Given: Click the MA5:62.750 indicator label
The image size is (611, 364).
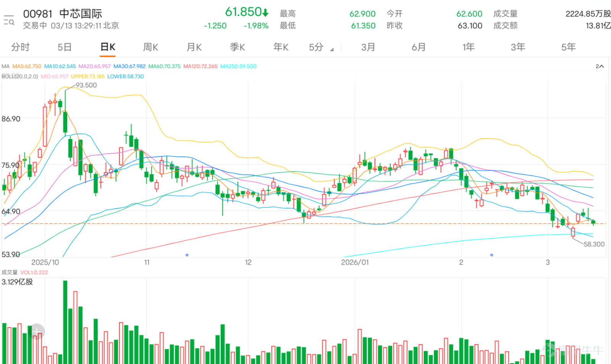Looking at the screenshot, I should click(27, 66).
